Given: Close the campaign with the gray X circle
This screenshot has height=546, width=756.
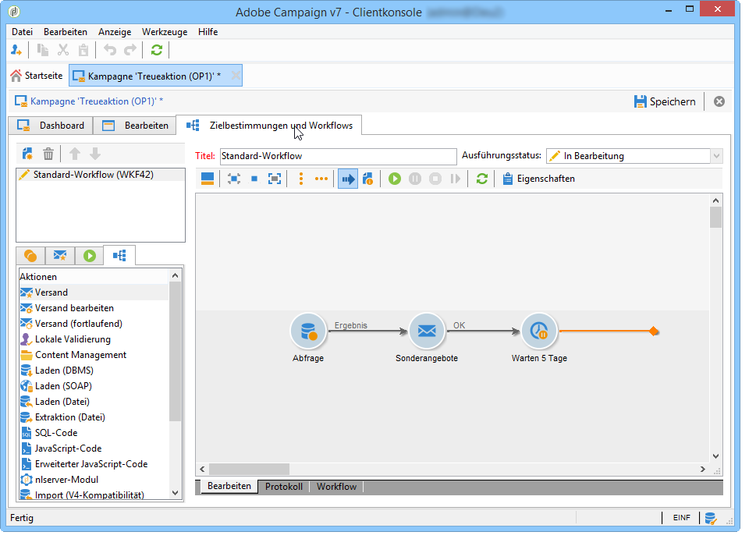Looking at the screenshot, I should [719, 101].
